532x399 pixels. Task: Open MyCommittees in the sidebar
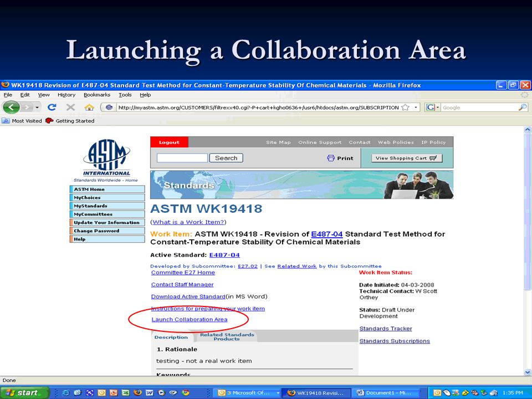pos(107,214)
